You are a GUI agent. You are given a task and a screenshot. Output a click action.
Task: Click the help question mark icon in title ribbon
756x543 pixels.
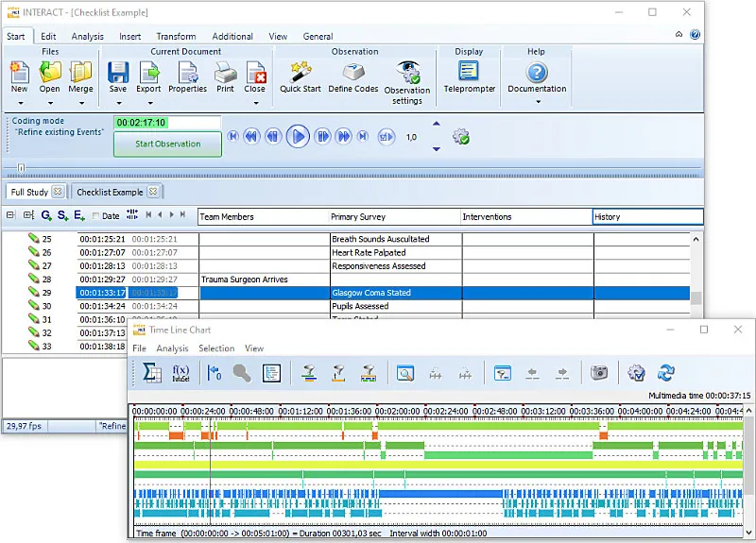tap(695, 34)
